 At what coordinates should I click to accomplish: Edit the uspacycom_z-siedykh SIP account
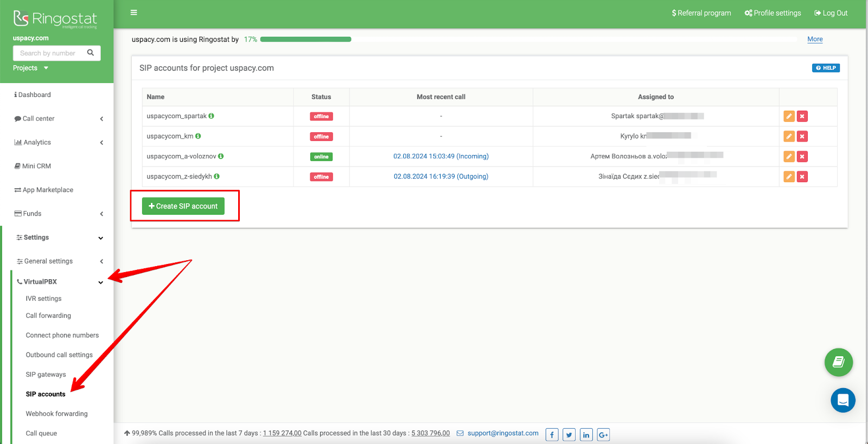789,176
